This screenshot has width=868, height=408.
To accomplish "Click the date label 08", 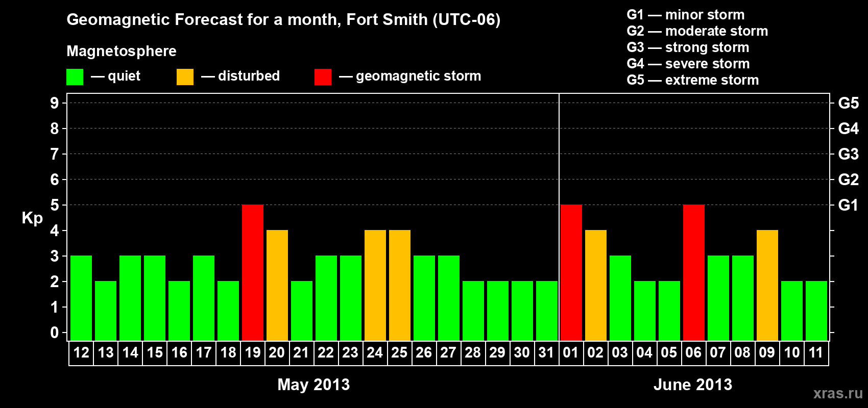I will pyautogui.click(x=742, y=353).
